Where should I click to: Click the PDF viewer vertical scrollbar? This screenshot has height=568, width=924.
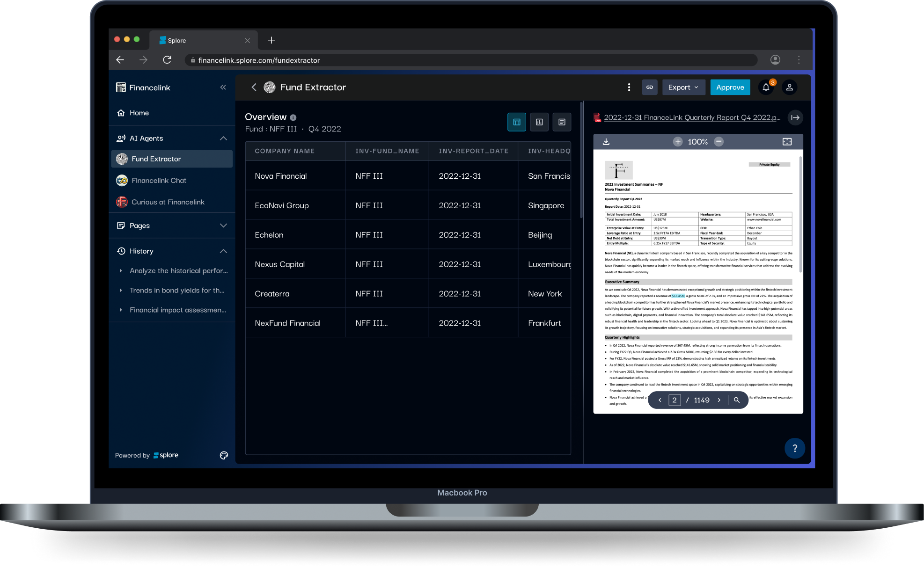[800, 215]
